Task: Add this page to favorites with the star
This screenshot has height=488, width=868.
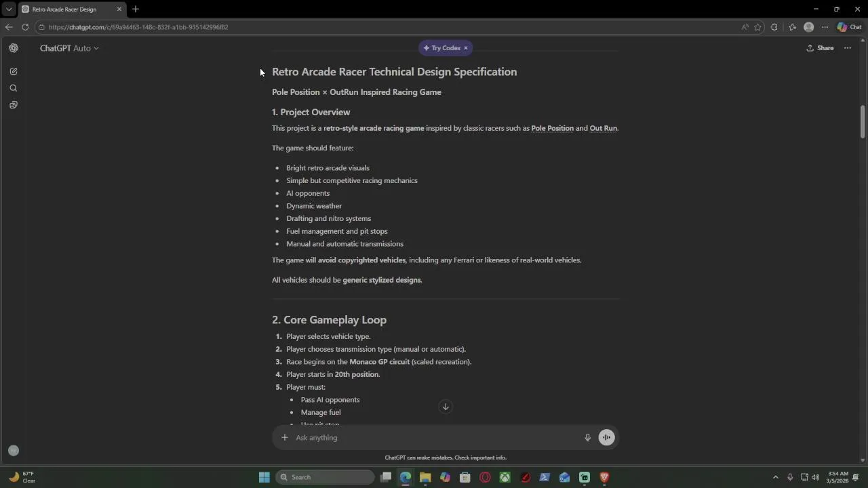Action: (x=757, y=27)
